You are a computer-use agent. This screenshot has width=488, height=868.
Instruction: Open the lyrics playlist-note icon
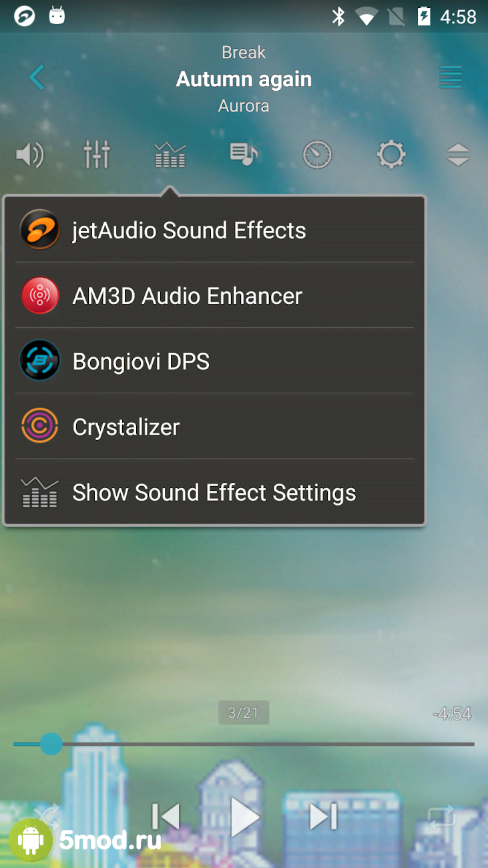(244, 154)
